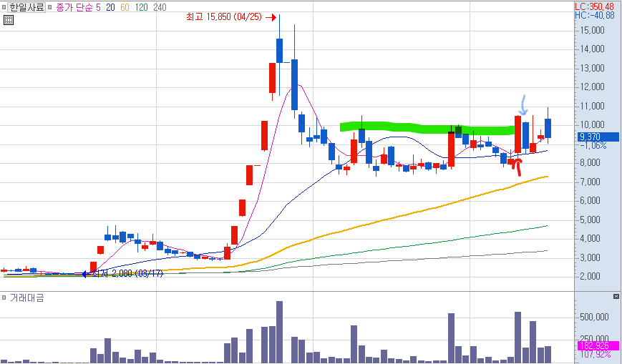Toggle the square beside 거래대금 label
This screenshot has width=622, height=364.
click(x=4, y=297)
